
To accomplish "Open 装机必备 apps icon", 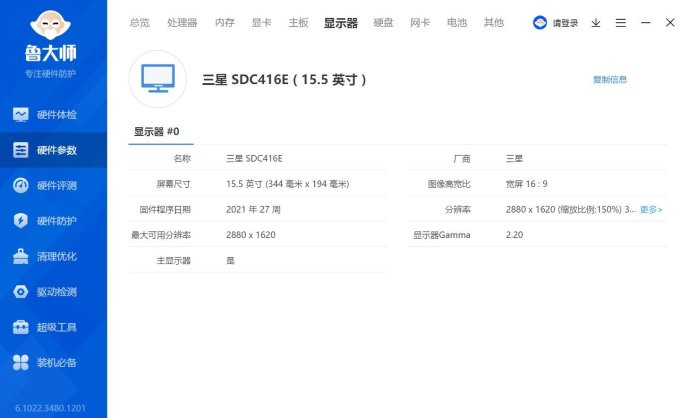I will click(x=20, y=362).
